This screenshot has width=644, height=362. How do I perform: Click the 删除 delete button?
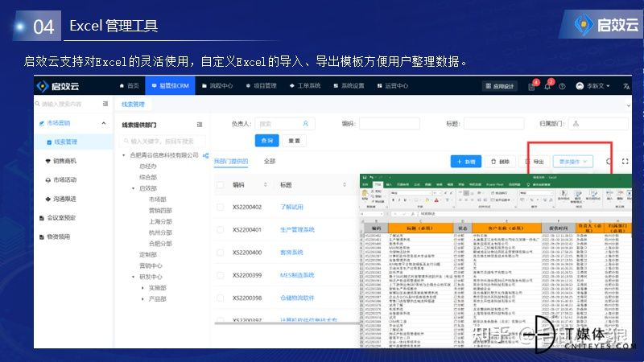(x=500, y=162)
